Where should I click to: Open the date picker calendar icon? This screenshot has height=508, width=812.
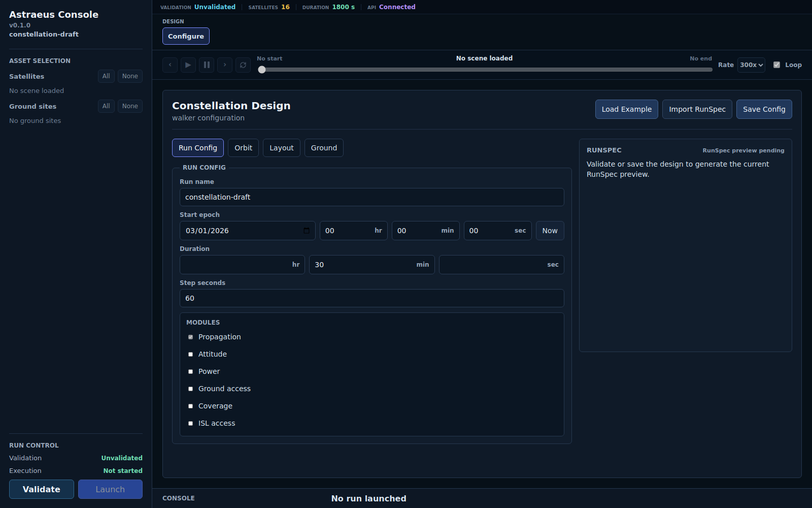tap(307, 231)
